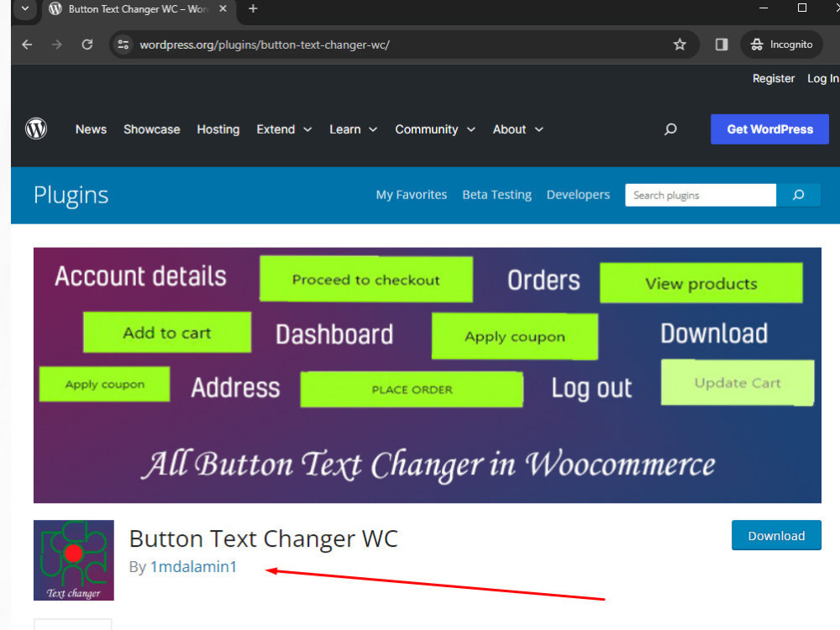The image size is (840, 630).
Task: Open the News menu item
Action: pos(91,129)
